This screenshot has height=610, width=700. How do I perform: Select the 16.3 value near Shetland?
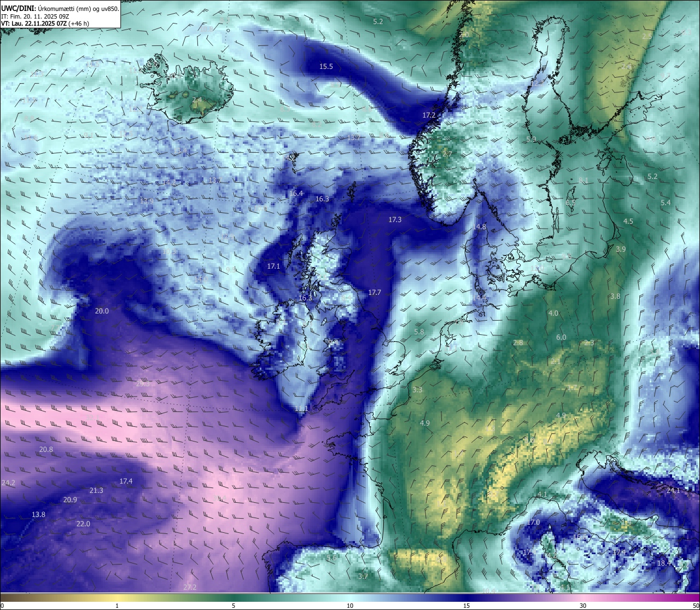pyautogui.click(x=322, y=199)
